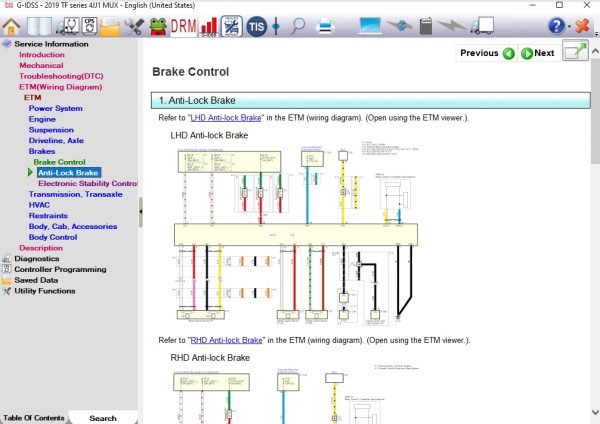Collapse the Brake Control tree node
The width and height of the screenshot is (600, 424).
pos(59,162)
